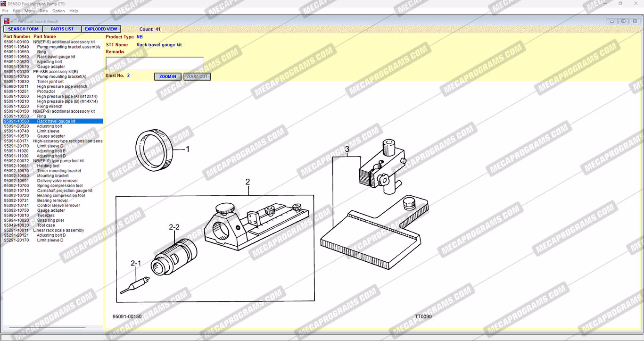Select Linear rack scale assembly entry
The image size is (644, 341).
click(58, 230)
